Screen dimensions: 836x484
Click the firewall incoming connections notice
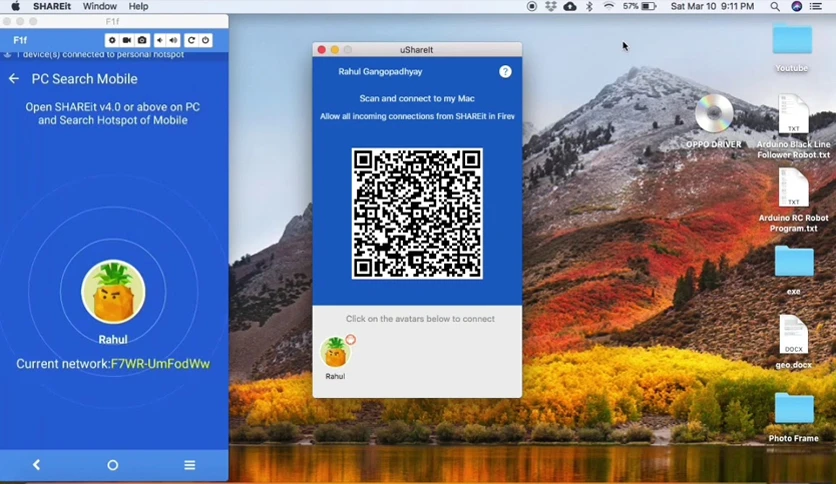click(417, 116)
